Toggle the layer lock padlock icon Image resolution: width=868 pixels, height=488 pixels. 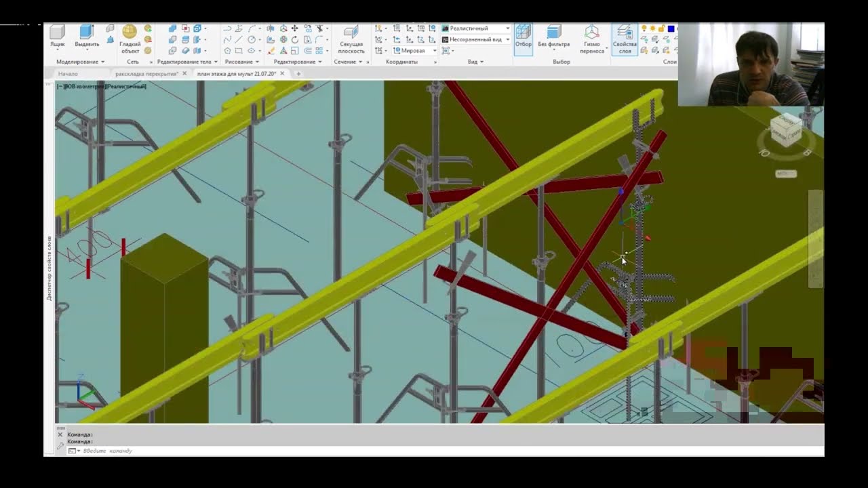(661, 28)
